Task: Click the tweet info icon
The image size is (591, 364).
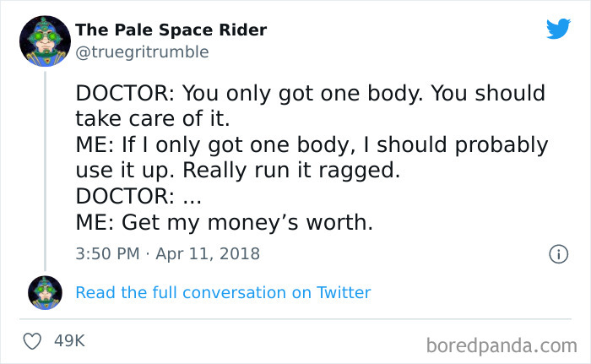Action: click(x=557, y=253)
